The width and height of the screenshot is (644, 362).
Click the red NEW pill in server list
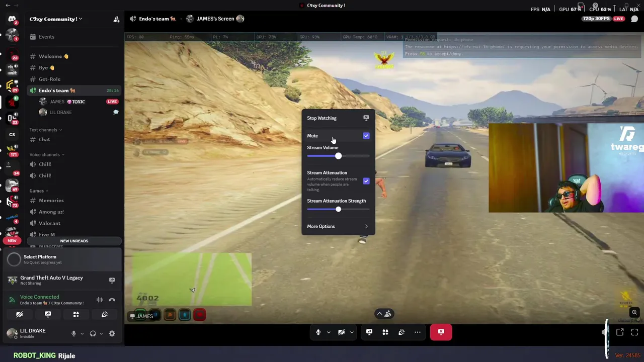tap(12, 240)
